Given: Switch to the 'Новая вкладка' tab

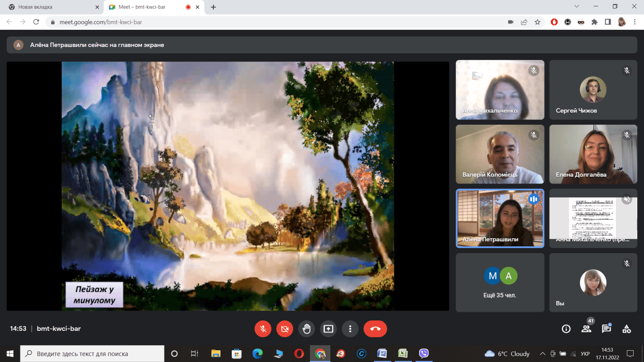Looking at the screenshot, I should click(x=52, y=7).
